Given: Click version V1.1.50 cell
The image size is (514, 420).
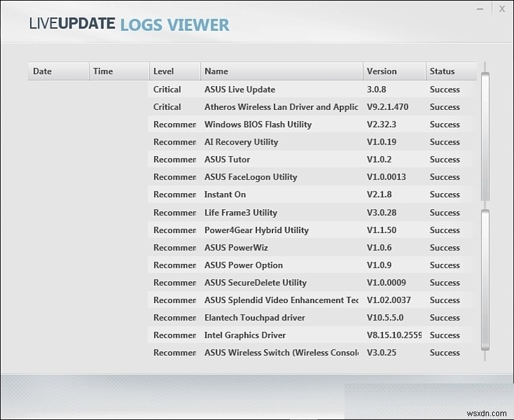Looking at the screenshot, I should (x=381, y=230).
